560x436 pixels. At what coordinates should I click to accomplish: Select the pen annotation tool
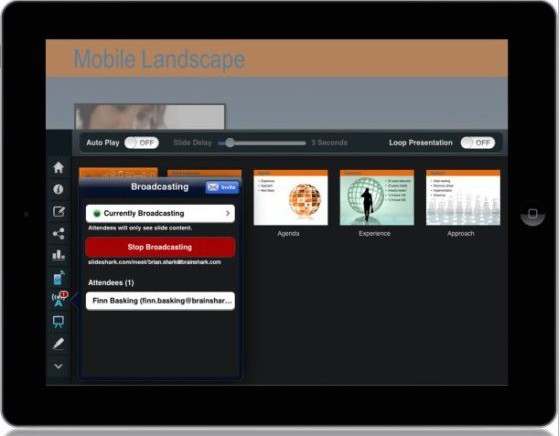[58, 344]
